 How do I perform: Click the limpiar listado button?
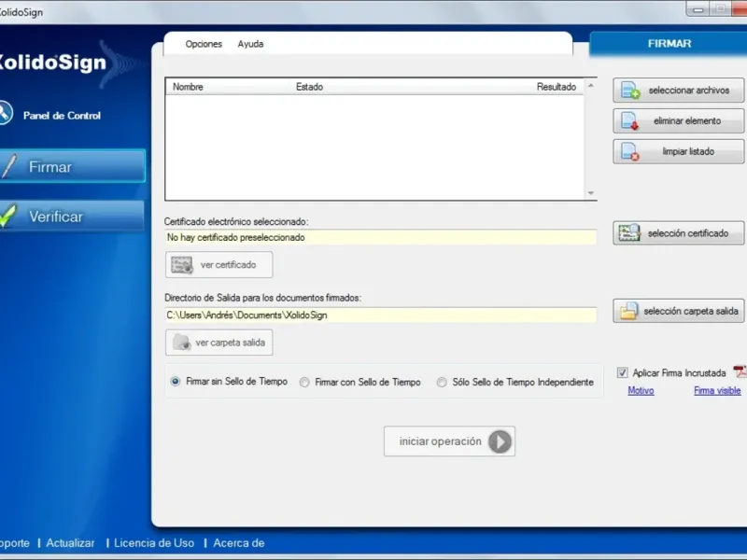pyautogui.click(x=679, y=151)
